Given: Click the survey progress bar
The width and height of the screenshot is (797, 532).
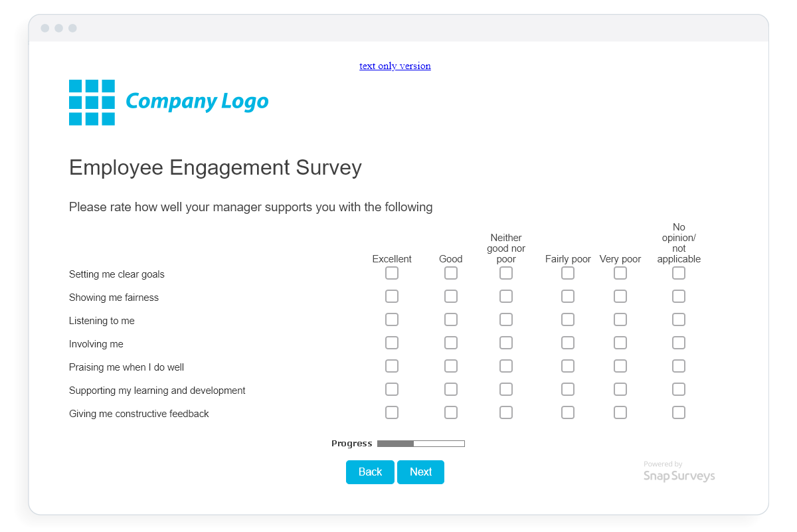Looking at the screenshot, I should (420, 444).
